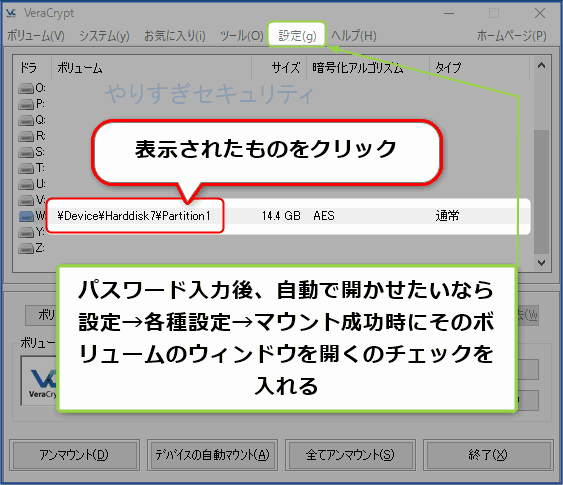
Task: Select mounted drive W: icon
Action: point(26,216)
